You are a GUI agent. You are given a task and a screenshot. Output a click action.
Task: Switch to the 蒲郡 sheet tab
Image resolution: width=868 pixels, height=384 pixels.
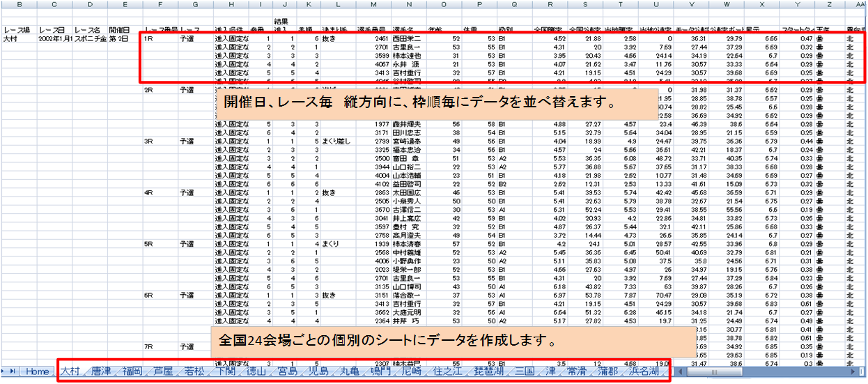[x=607, y=371]
